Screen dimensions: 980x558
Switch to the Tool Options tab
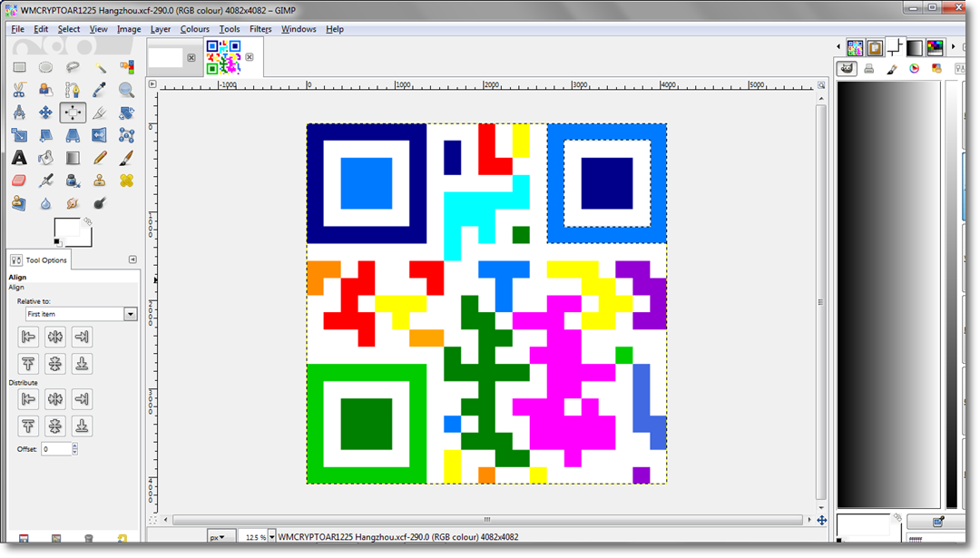39,259
